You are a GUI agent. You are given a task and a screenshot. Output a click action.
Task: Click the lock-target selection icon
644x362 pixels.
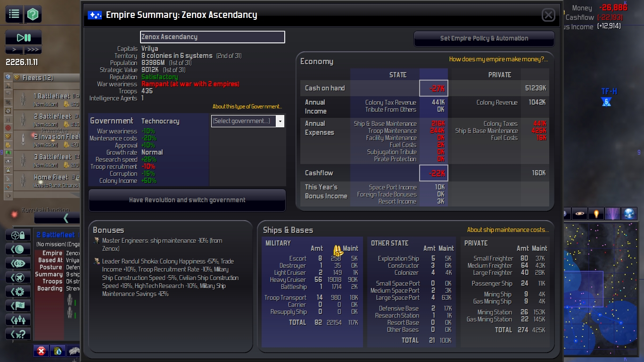(x=18, y=235)
